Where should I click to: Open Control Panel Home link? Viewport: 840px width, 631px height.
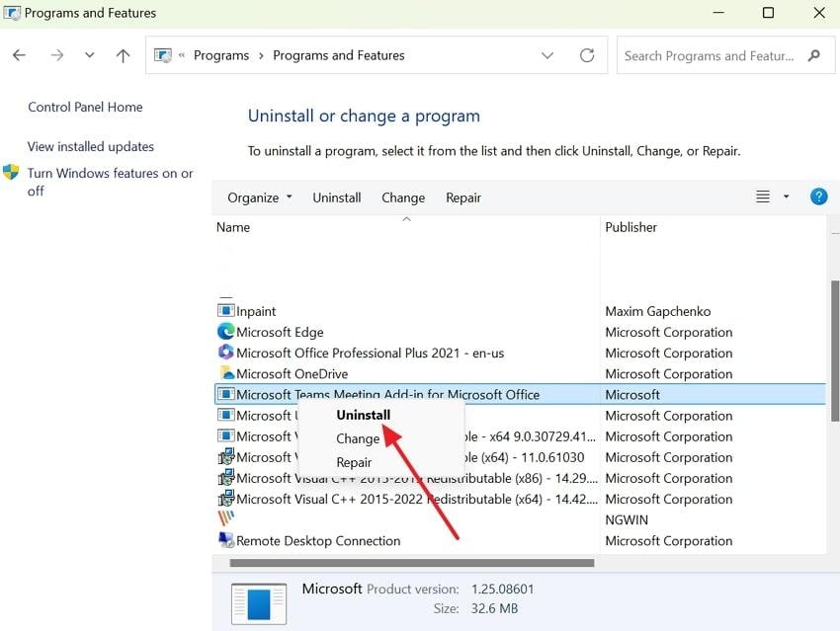pyautogui.click(x=85, y=107)
